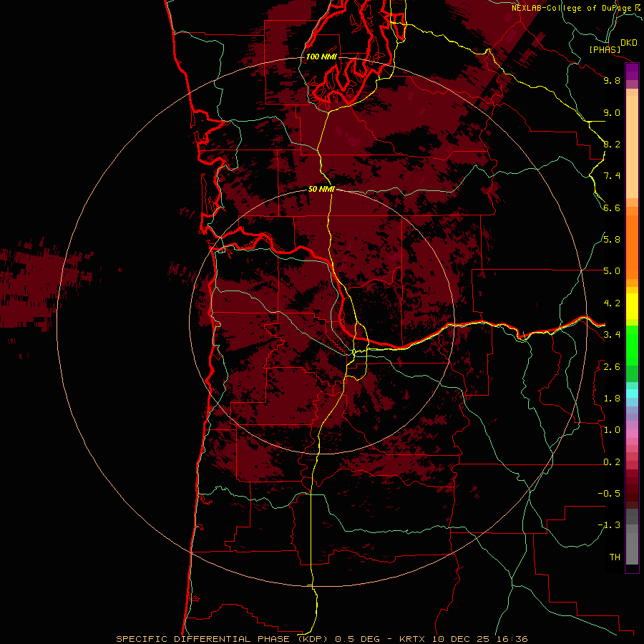Click the TH threshold label in legend

pyautogui.click(x=615, y=557)
